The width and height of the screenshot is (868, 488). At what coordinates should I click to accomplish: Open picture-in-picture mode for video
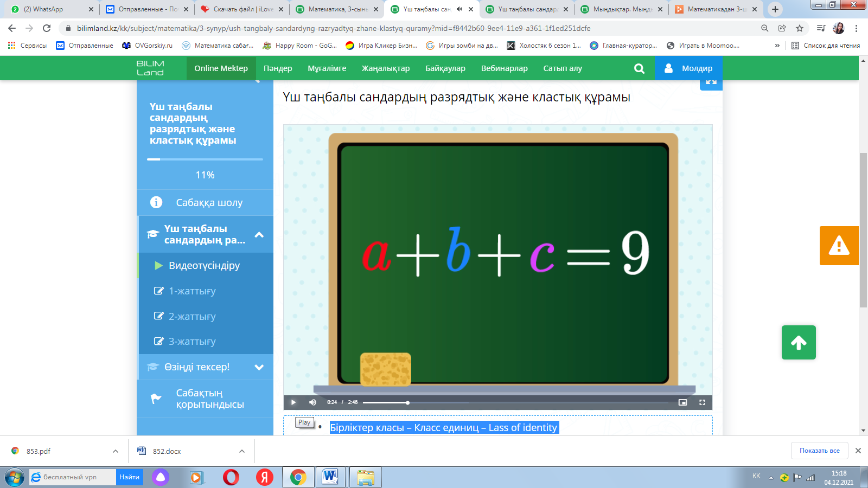682,402
